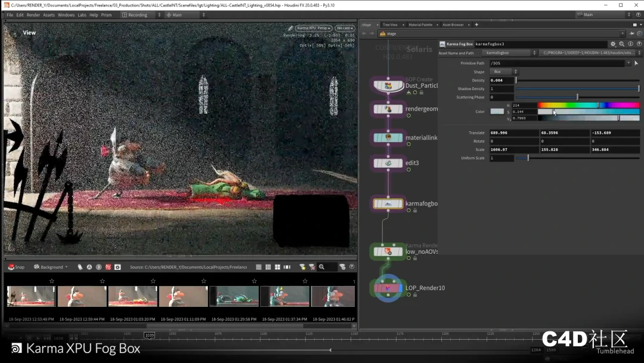Enable Snap in the viewport toolbar
Viewport: 644px width, 363px height.
click(x=16, y=267)
